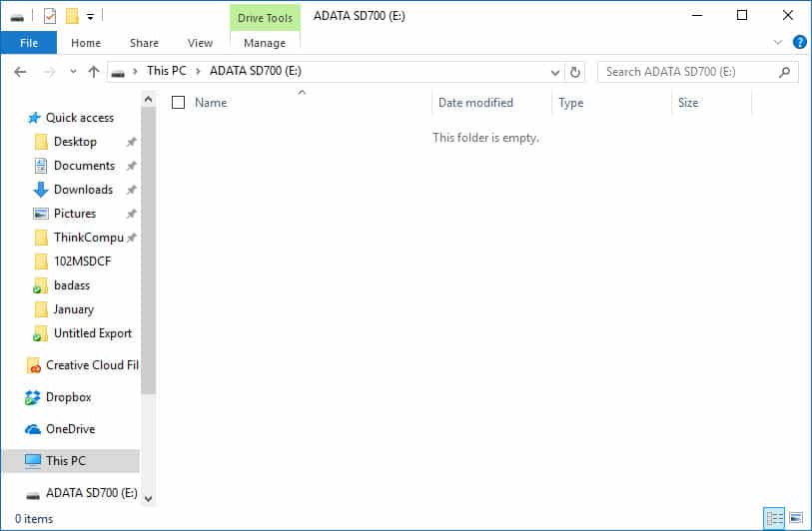Click the pin icon next to Documents
812x531 pixels.
[x=132, y=166]
